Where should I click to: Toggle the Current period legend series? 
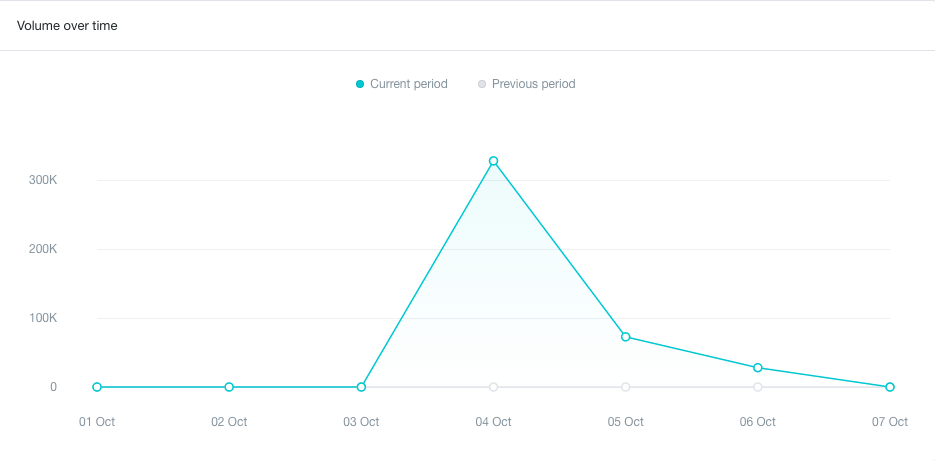point(401,84)
